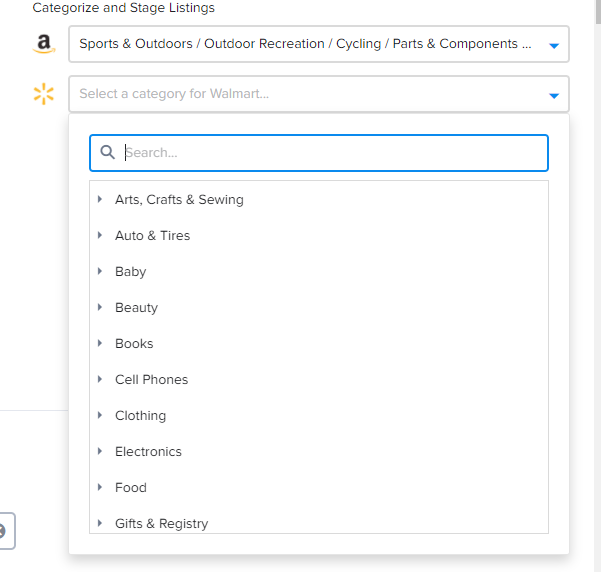Viewport: 601px width, 572px height.
Task: Choose the Electronics category
Action: (x=148, y=452)
